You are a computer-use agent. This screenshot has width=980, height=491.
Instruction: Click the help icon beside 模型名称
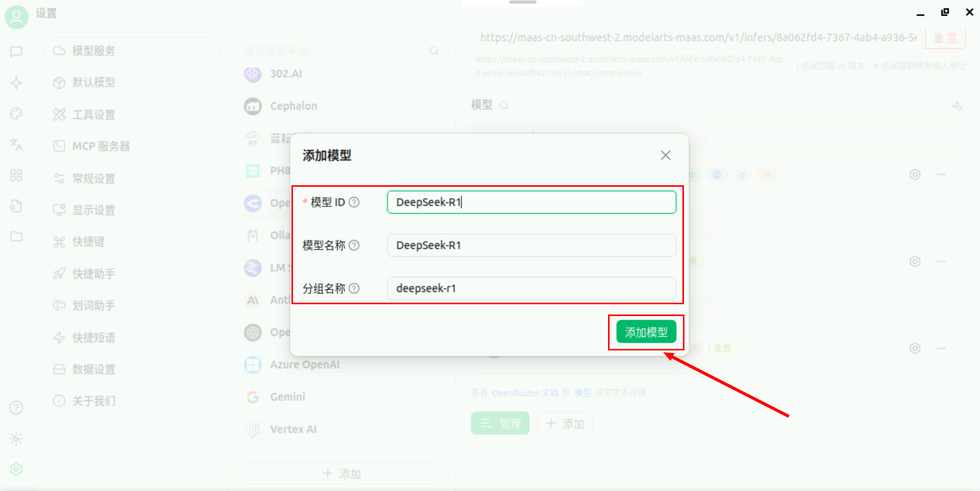354,245
